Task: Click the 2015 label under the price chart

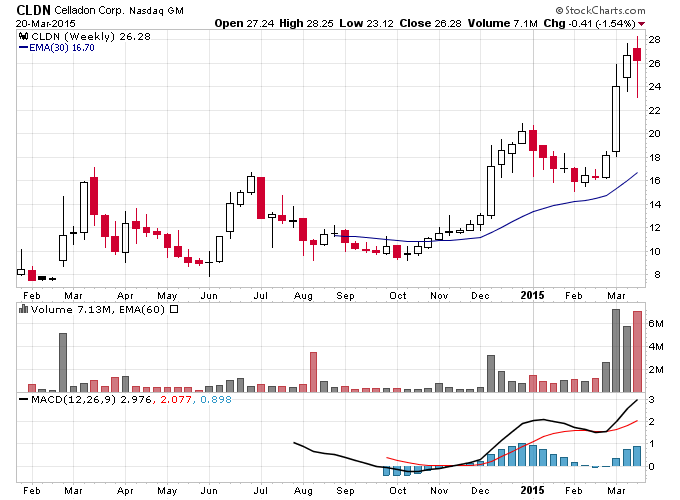Action: (532, 295)
